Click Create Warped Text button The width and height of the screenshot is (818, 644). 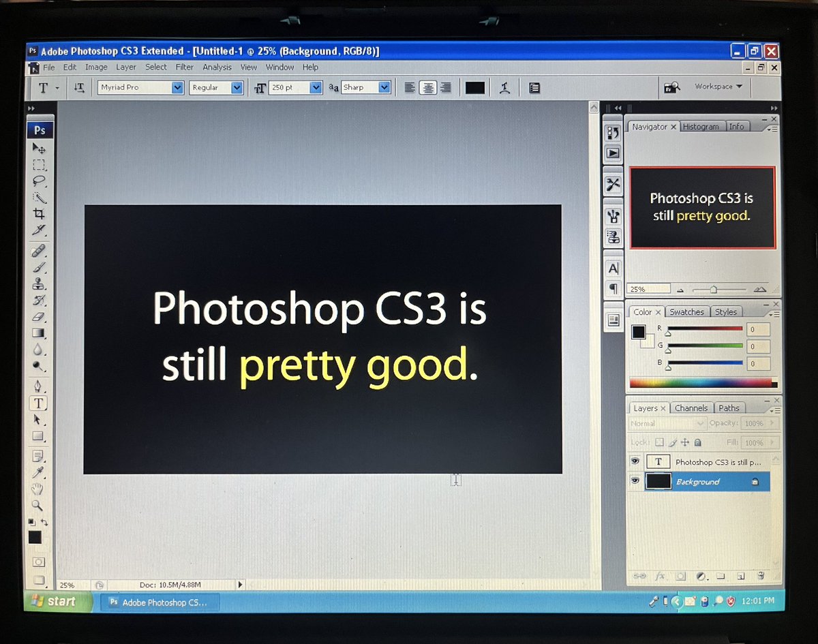(505, 87)
